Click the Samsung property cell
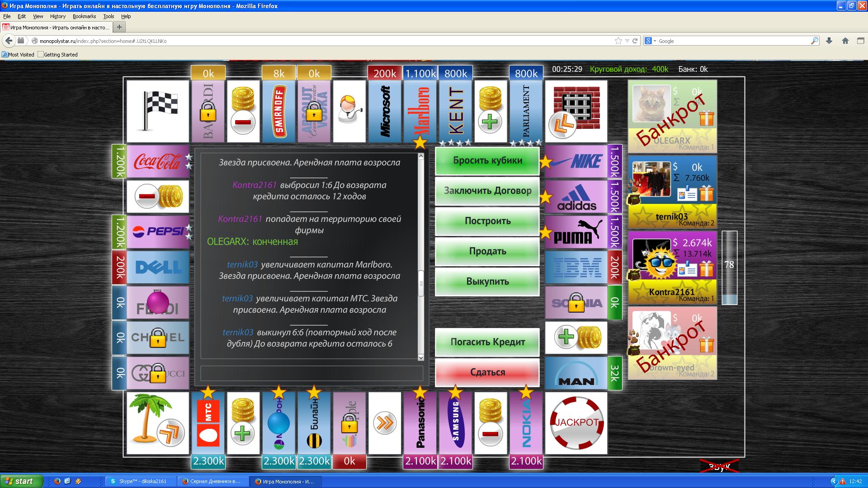Image resolution: width=868 pixels, height=488 pixels. point(455,423)
